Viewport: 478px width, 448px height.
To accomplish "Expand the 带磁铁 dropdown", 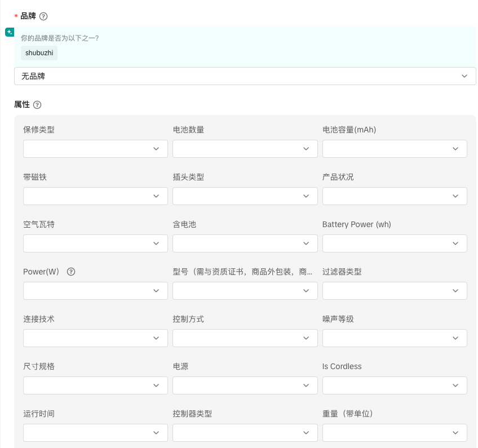I will point(95,196).
